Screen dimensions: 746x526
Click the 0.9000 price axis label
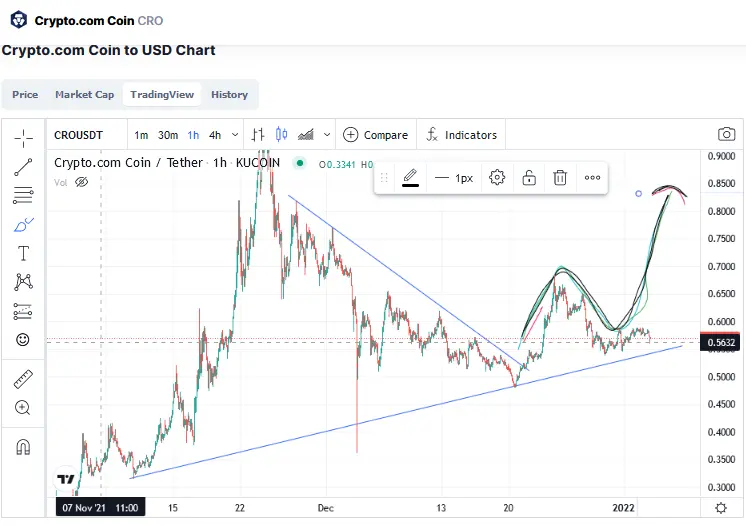pyautogui.click(x=721, y=156)
